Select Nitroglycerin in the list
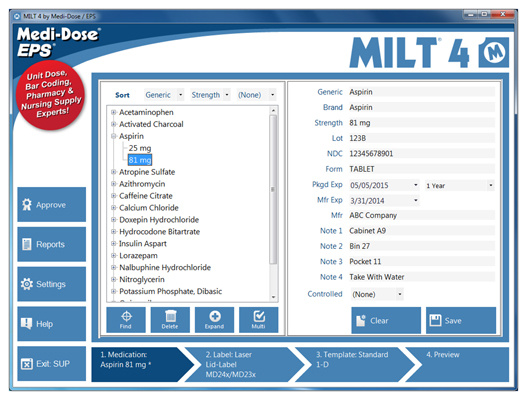The width and height of the screenshot is (527, 400). 142,279
